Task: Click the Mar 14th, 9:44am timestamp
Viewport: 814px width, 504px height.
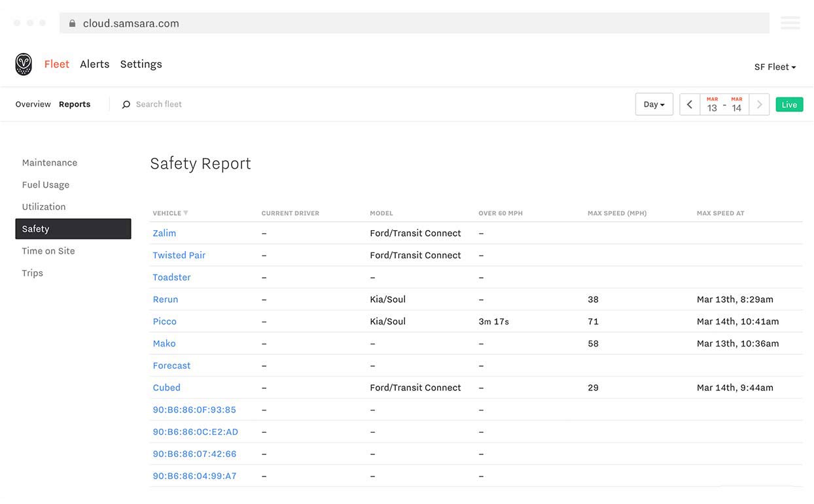Action: click(x=735, y=388)
